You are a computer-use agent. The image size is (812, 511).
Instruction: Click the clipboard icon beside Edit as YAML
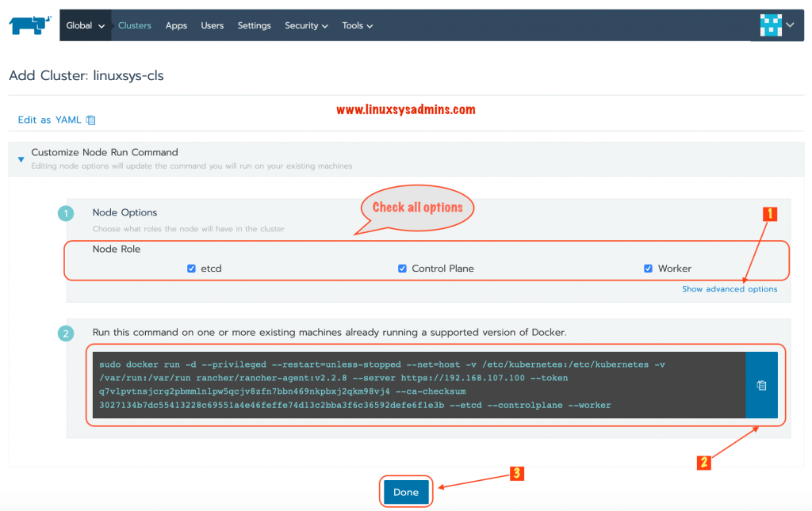pyautogui.click(x=90, y=120)
